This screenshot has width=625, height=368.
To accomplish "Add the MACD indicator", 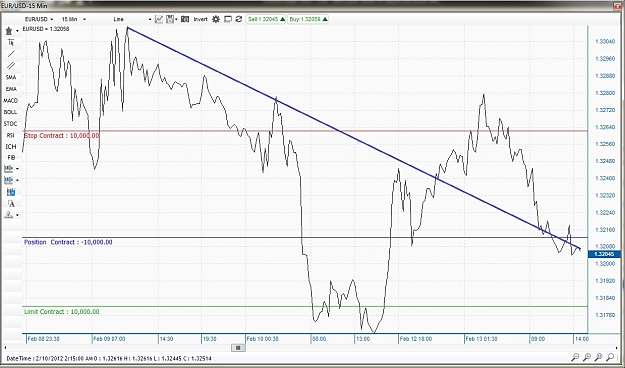I will pyautogui.click(x=11, y=100).
